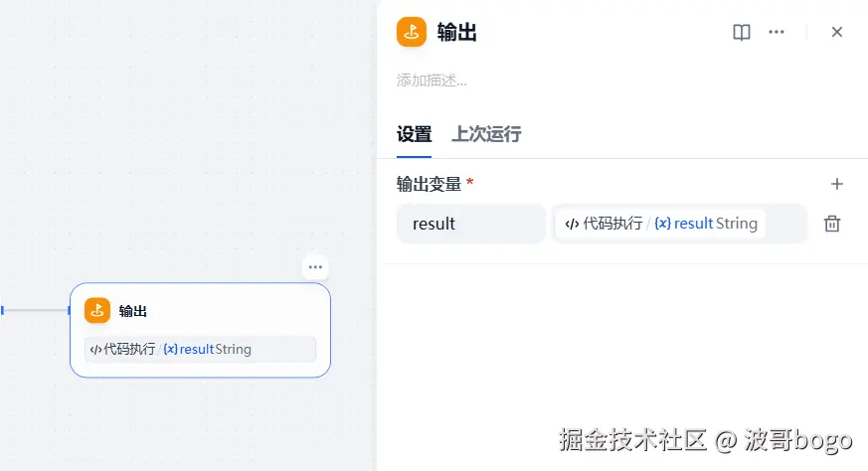Open the help documentation book icon
This screenshot has height=471, width=868.
click(742, 32)
